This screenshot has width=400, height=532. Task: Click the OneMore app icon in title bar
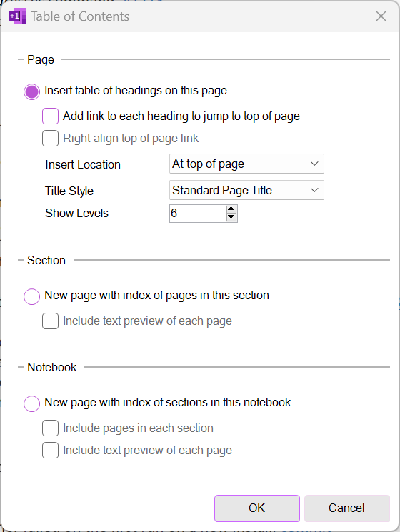[x=17, y=16]
